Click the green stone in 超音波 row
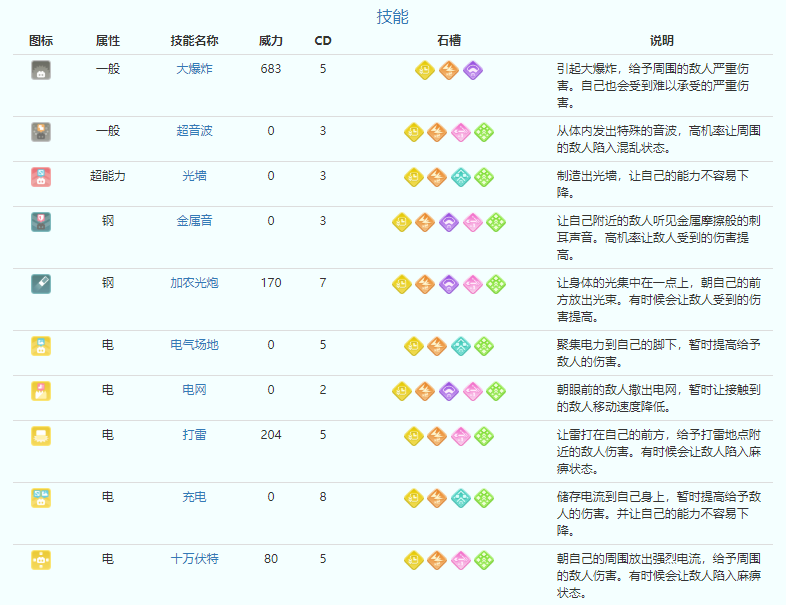 tap(485, 132)
